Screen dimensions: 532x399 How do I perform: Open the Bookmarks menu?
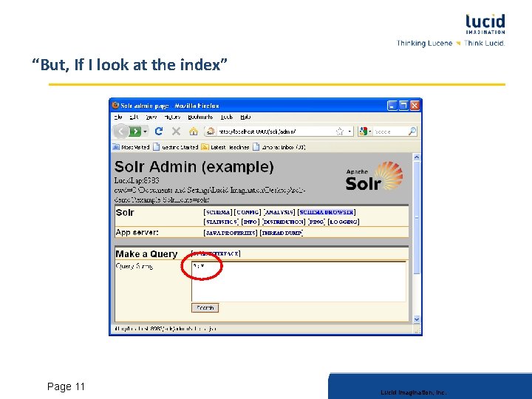click(200, 117)
